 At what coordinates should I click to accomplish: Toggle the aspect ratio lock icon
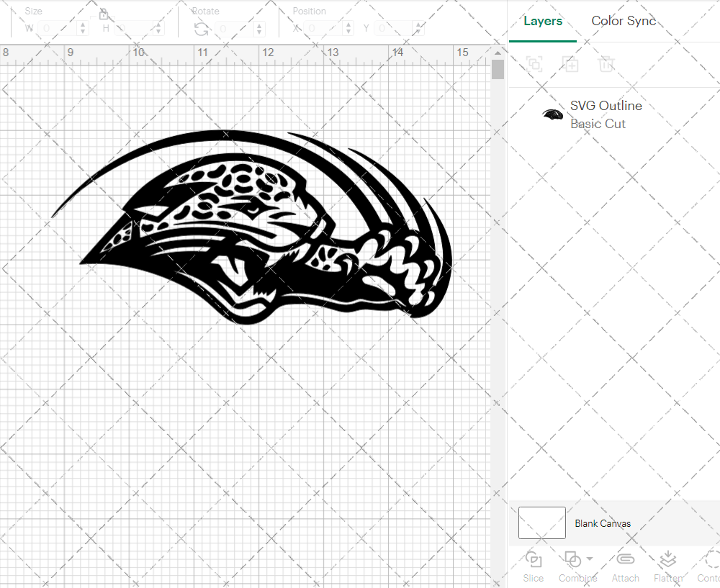coord(104,14)
